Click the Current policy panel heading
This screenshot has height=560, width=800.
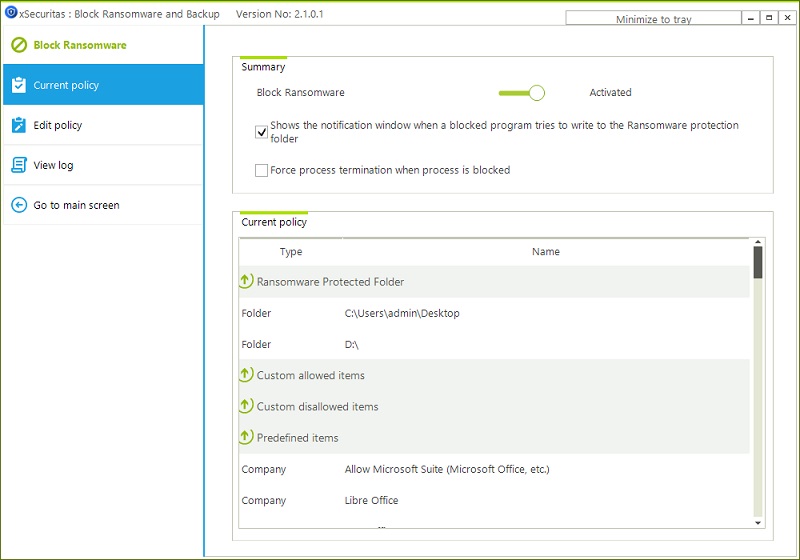click(x=274, y=222)
